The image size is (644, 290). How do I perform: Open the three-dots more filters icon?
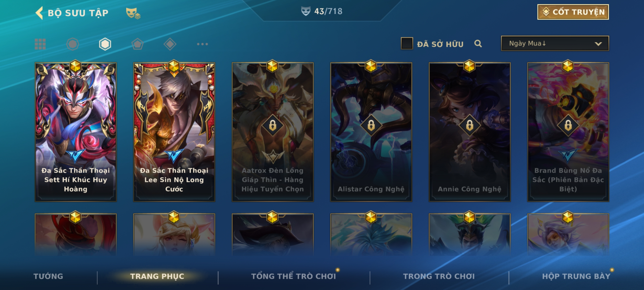click(x=202, y=44)
